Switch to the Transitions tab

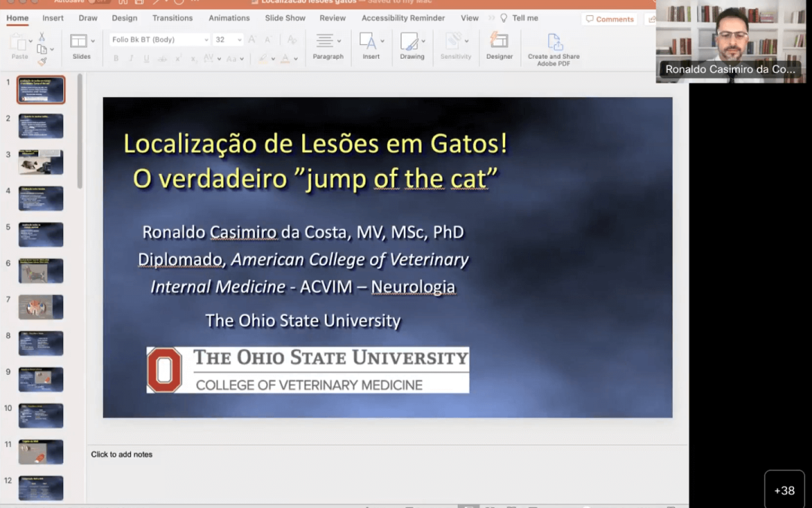point(172,18)
